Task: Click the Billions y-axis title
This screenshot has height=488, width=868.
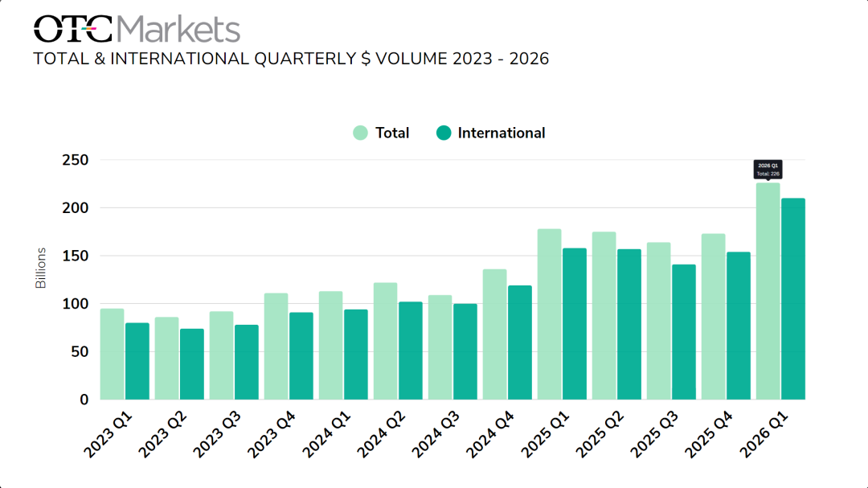Action: tap(41, 269)
